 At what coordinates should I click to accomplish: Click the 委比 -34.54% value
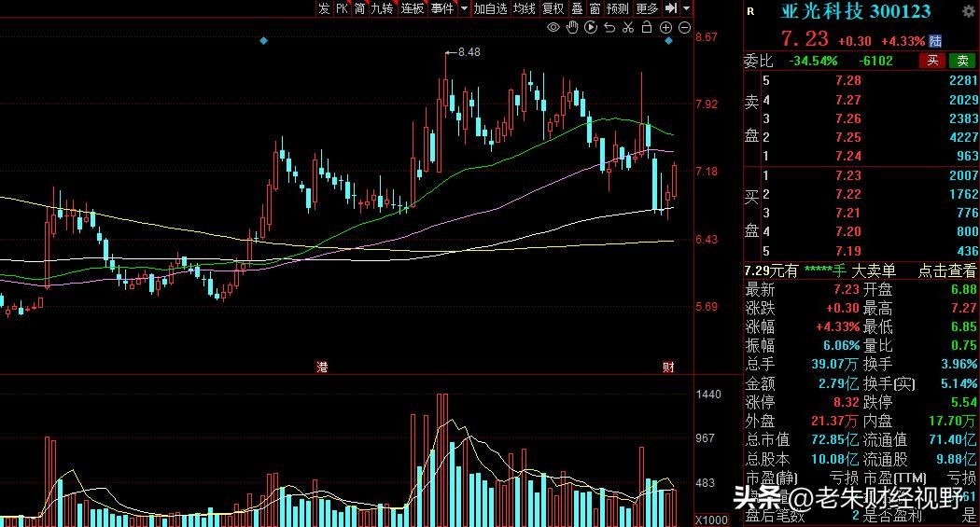point(813,62)
